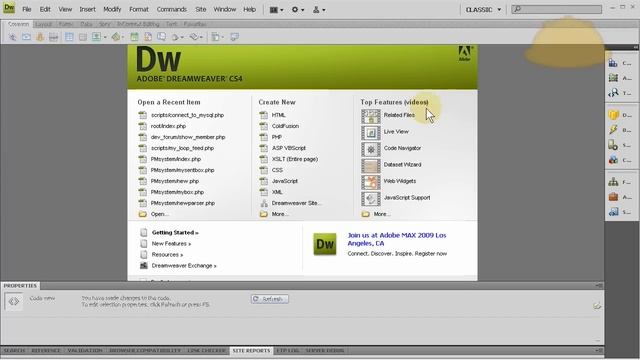Open the Tag Chooser

234,37
